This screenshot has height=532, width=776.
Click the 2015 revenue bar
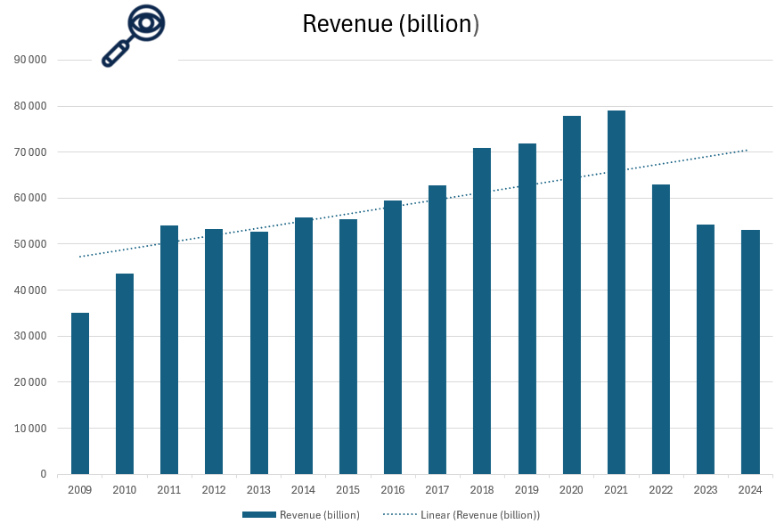coord(348,347)
